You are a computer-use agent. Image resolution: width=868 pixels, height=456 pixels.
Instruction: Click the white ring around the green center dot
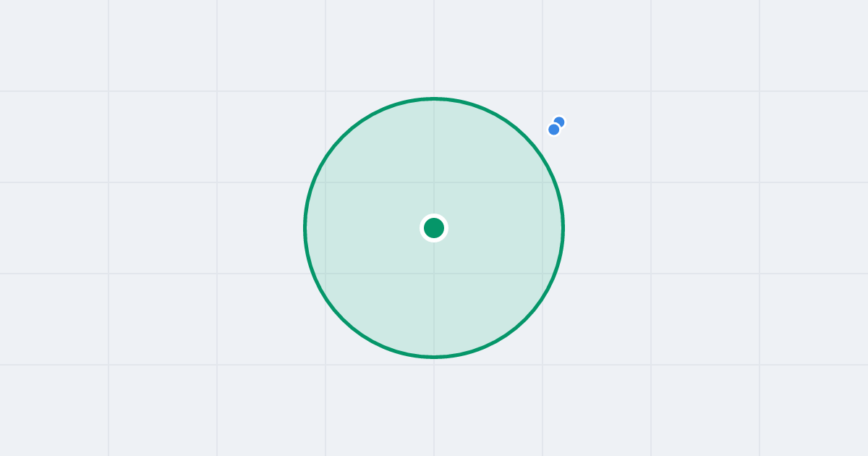[x=434, y=216]
